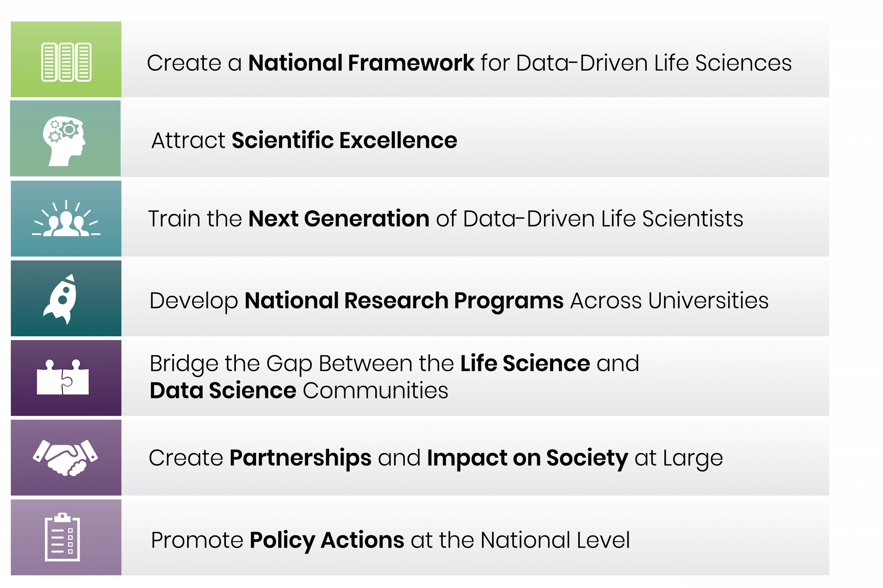
Task: Select the puzzle pieces icon
Action: tap(63, 377)
